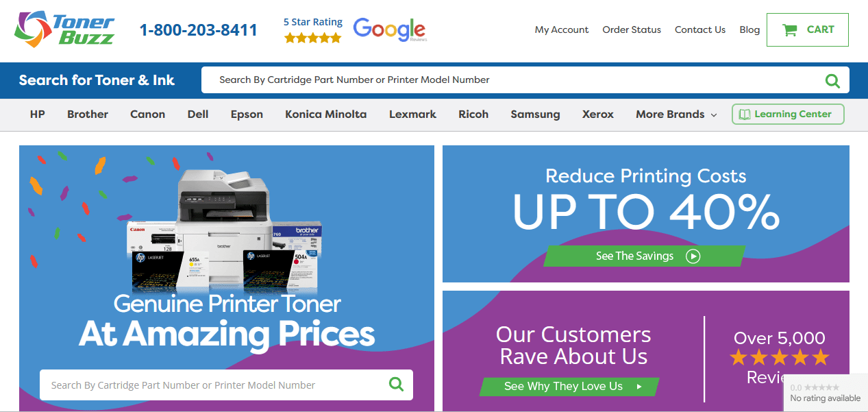Image resolution: width=868 pixels, height=412 pixels.
Task: Click the arrow on See Why They Love Us
Action: [x=639, y=387]
